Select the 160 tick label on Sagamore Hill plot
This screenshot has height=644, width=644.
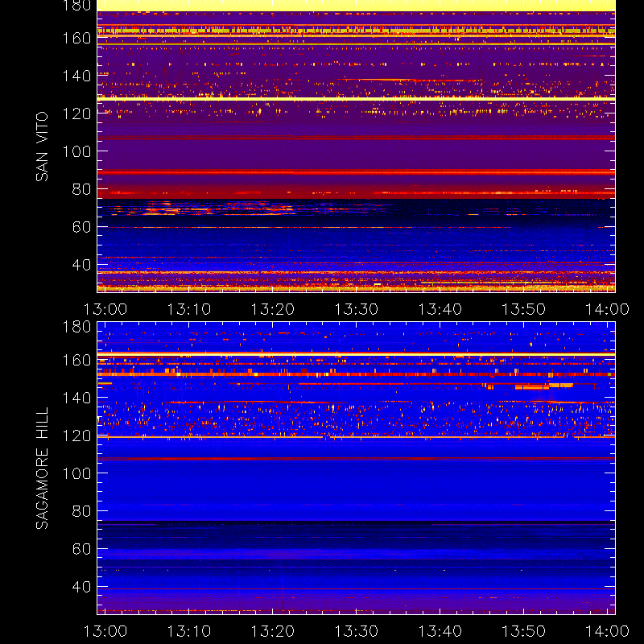76,360
